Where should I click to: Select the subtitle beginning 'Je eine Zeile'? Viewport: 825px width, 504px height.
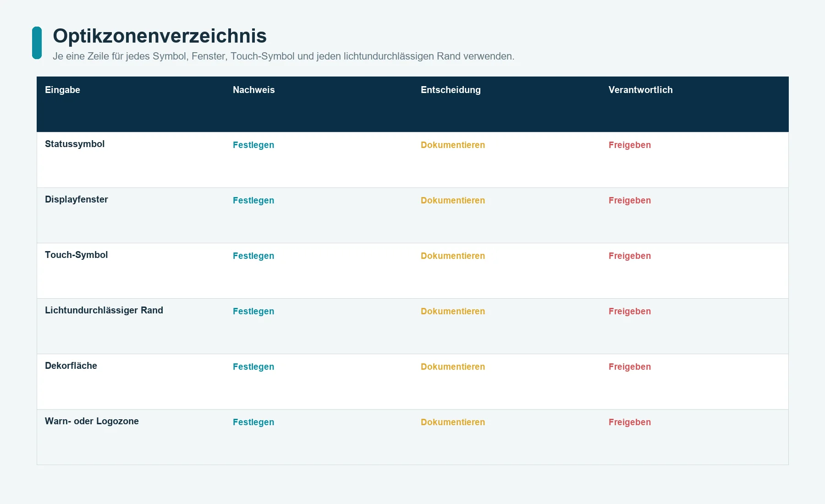pyautogui.click(x=283, y=56)
